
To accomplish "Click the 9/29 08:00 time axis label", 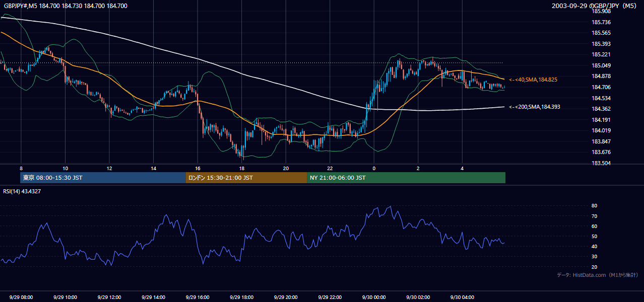I will coord(21,297).
